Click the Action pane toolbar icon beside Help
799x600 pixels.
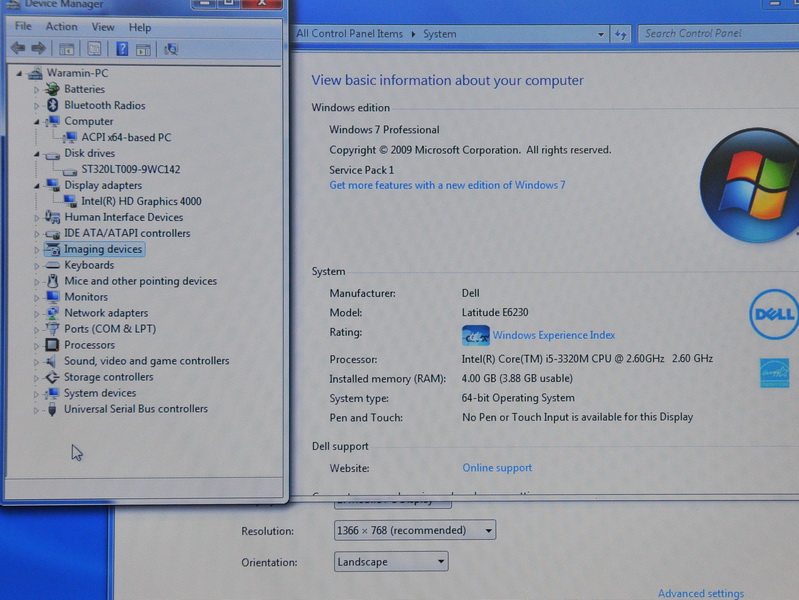(143, 49)
